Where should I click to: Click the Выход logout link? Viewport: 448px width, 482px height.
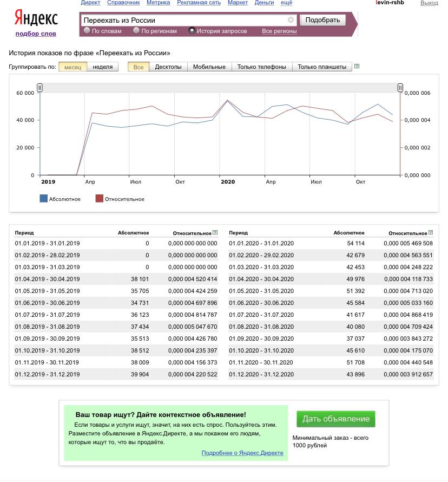tap(429, 3)
